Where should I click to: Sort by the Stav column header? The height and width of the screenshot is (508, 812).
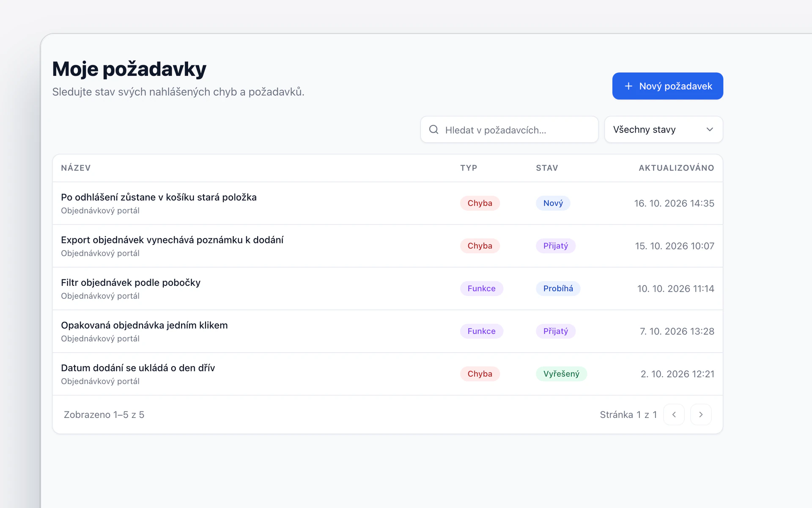coord(547,168)
